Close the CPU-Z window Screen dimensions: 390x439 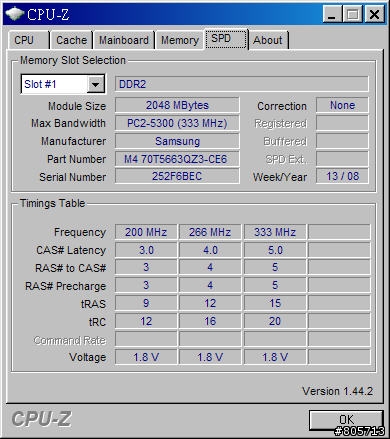coord(374,15)
